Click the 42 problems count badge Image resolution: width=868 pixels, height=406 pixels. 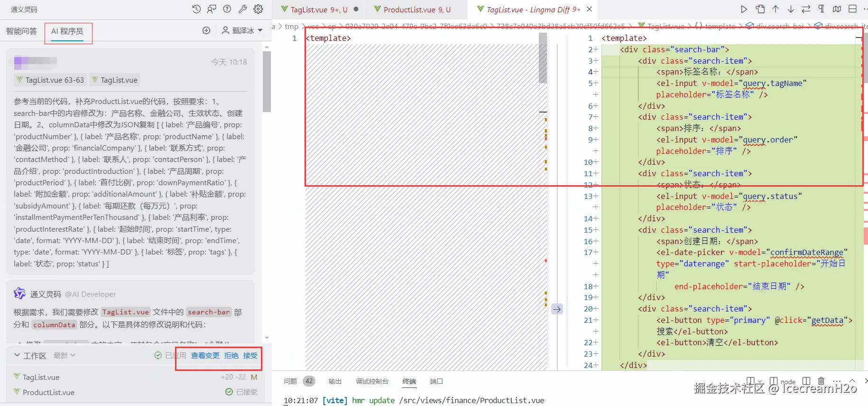(x=309, y=381)
